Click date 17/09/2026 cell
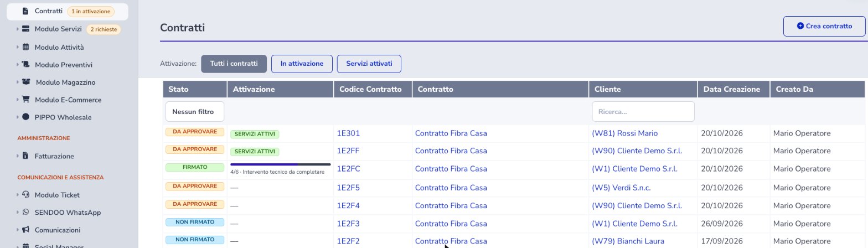Viewport: 868px width, 248px height. (721, 241)
